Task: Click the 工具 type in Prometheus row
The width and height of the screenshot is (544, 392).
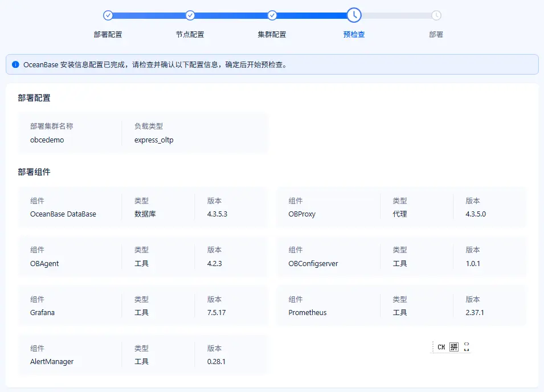Action: (400, 313)
